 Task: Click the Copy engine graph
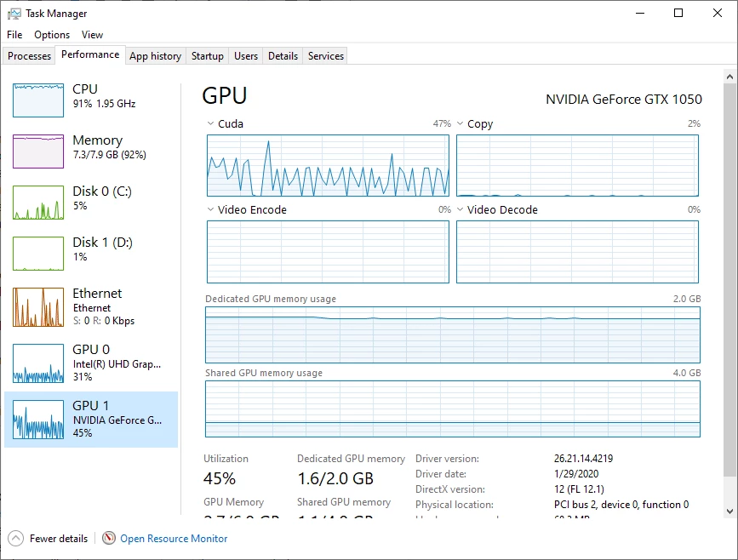pyautogui.click(x=577, y=166)
